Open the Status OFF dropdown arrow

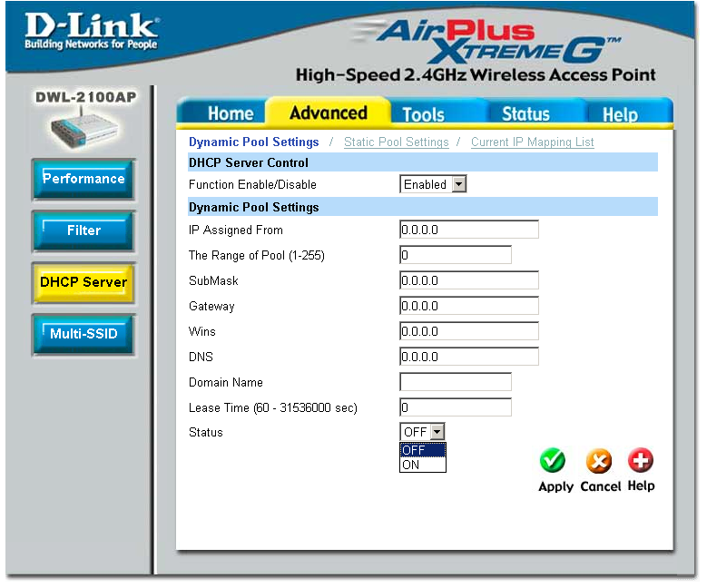[437, 432]
